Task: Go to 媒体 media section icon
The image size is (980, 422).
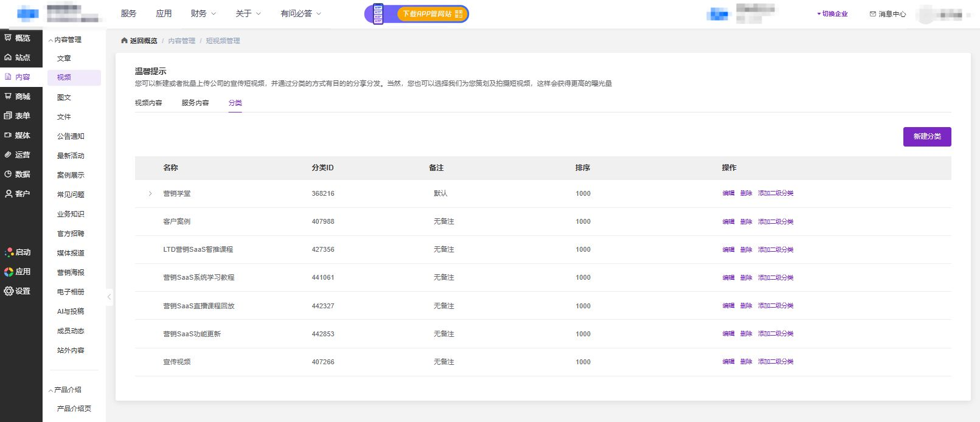Action: pyautogui.click(x=8, y=135)
